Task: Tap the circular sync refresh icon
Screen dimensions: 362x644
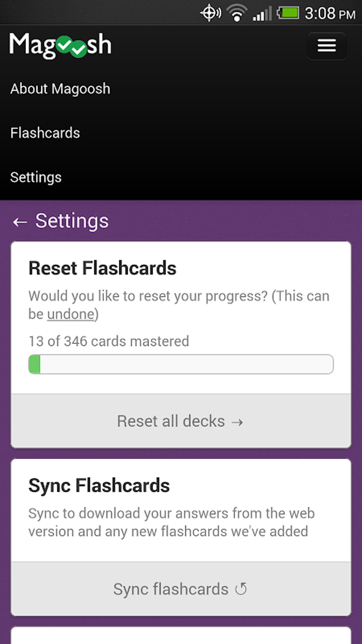Action: coord(241,589)
